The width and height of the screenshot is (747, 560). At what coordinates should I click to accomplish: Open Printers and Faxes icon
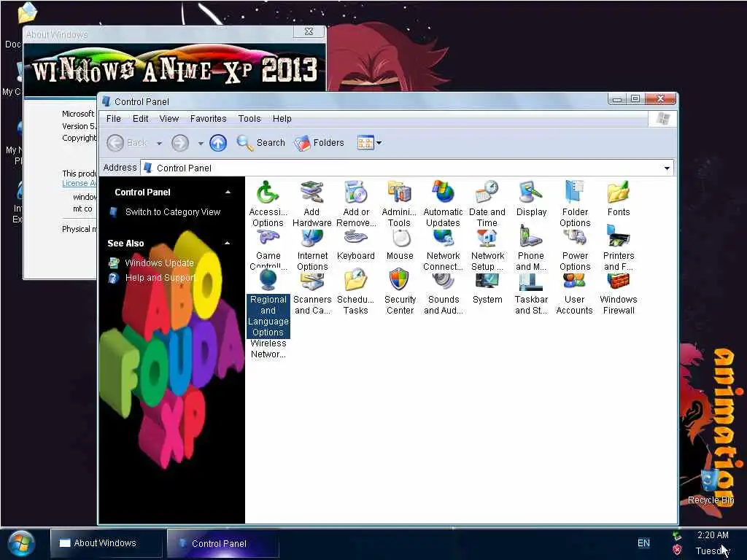(619, 250)
